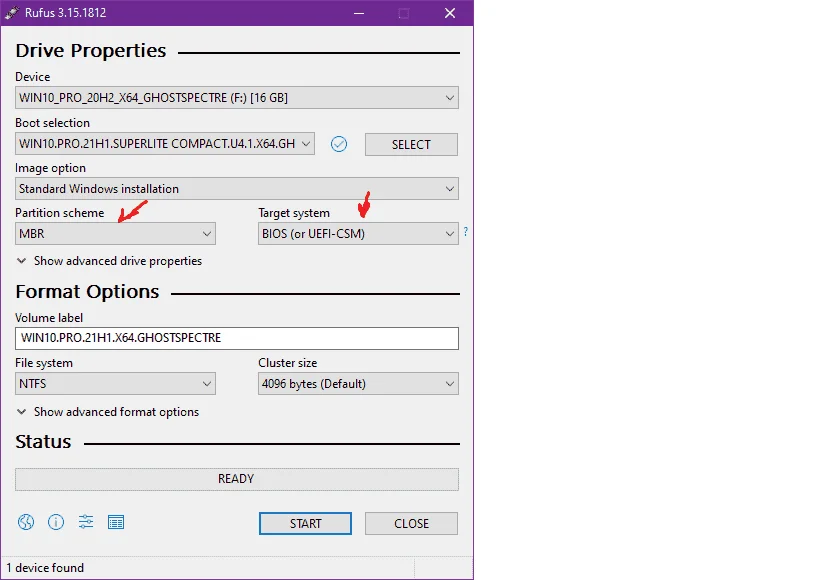This screenshot has width=819, height=580.
Task: Click the Volume label caption
Action: click(49, 318)
